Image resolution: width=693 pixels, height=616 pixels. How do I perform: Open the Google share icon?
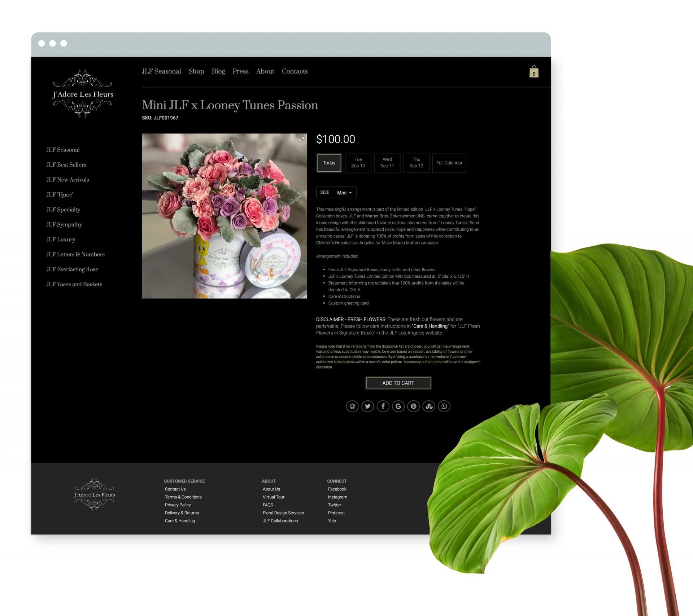click(398, 406)
